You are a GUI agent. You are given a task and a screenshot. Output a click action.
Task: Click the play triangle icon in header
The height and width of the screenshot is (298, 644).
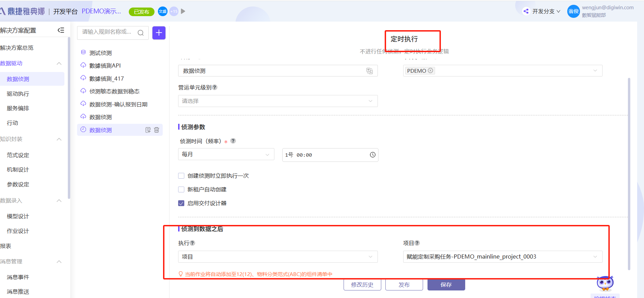point(183,11)
